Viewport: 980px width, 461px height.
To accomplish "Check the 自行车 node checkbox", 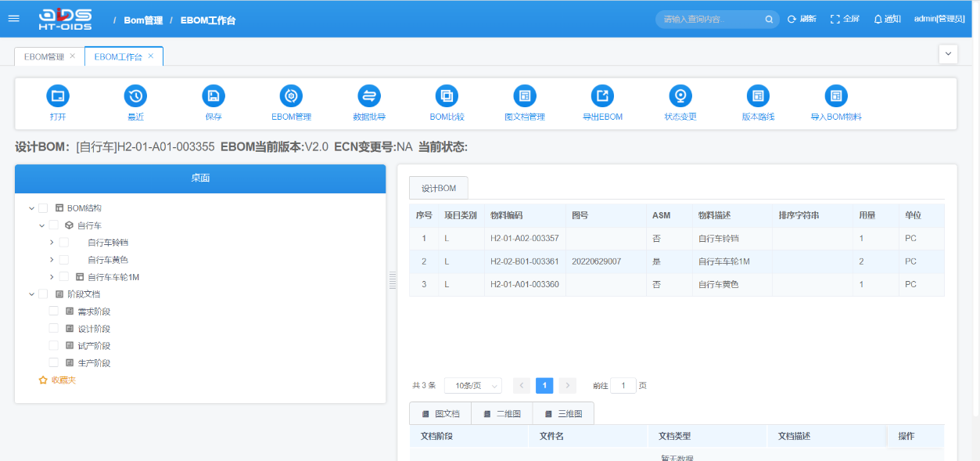I will [53, 225].
